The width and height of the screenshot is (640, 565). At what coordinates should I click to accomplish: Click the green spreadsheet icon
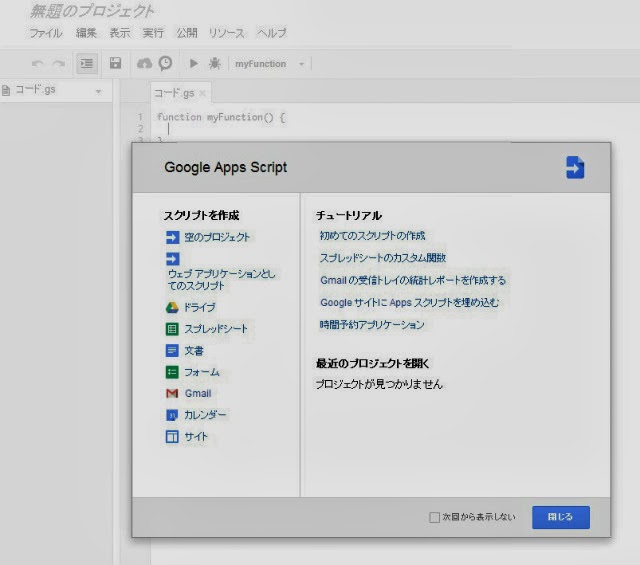pyautogui.click(x=172, y=329)
